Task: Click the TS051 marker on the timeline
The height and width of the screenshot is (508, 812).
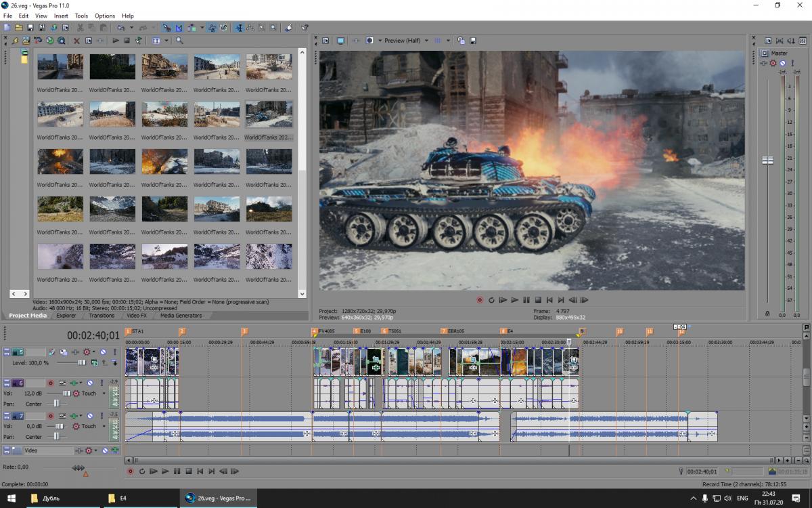Action: [x=384, y=331]
